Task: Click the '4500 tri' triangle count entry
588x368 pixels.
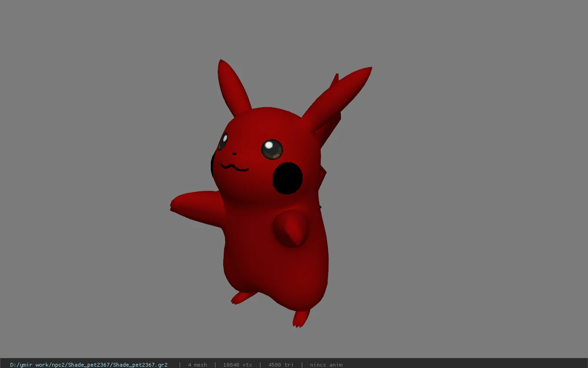Action: tap(280, 365)
